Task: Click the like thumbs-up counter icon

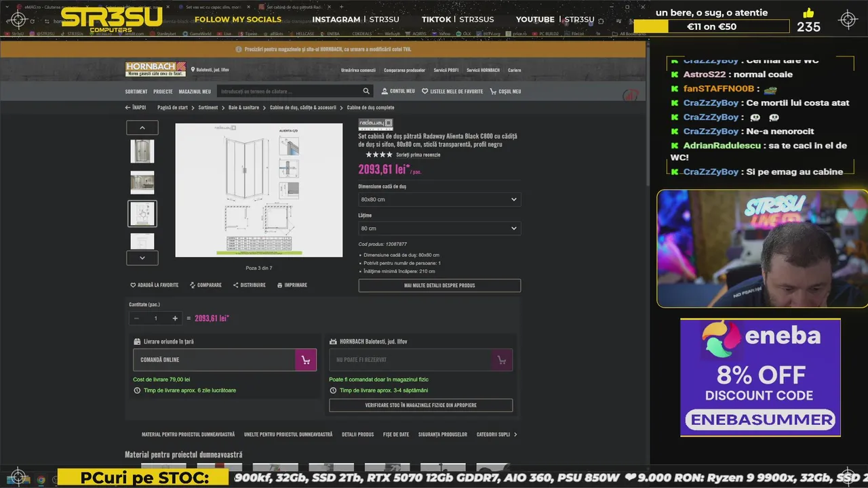Action: point(808,13)
